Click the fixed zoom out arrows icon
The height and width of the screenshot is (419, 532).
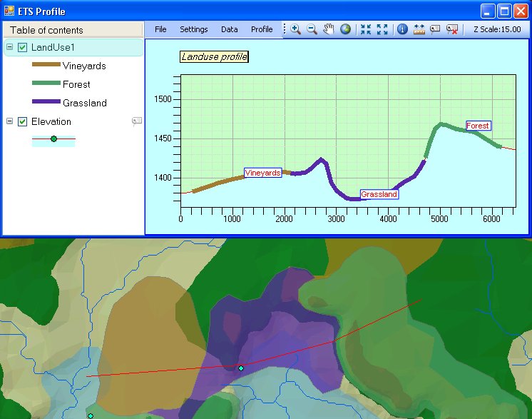click(x=382, y=29)
